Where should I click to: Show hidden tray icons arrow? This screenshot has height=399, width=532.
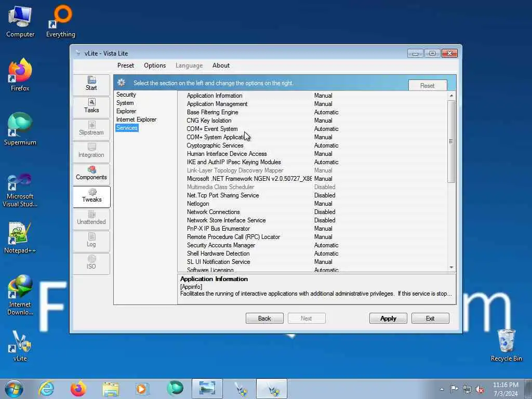[x=442, y=390]
